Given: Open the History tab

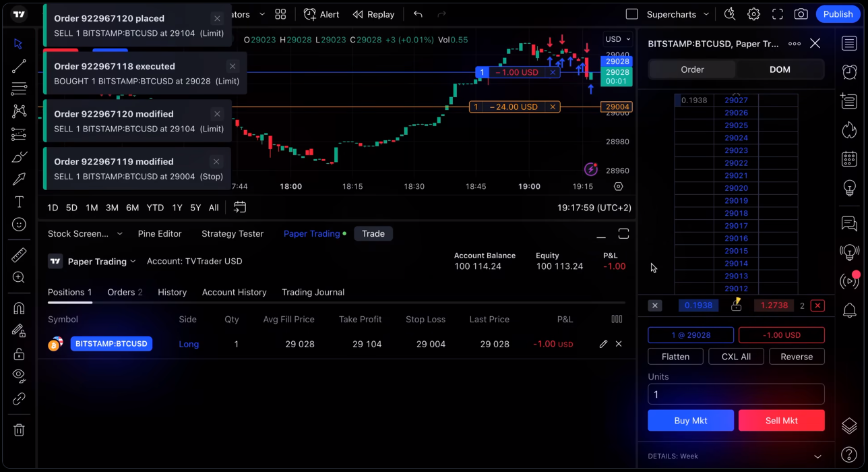Looking at the screenshot, I should point(172,292).
